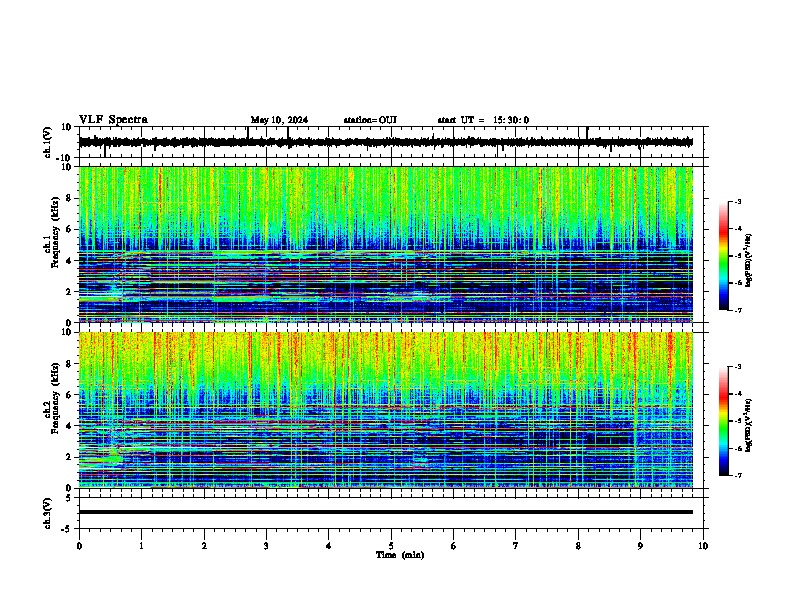Image resolution: width=792 pixels, height=612 pixels.
Task: Click the '5' tick on the time axis
Action: pyautogui.click(x=391, y=546)
